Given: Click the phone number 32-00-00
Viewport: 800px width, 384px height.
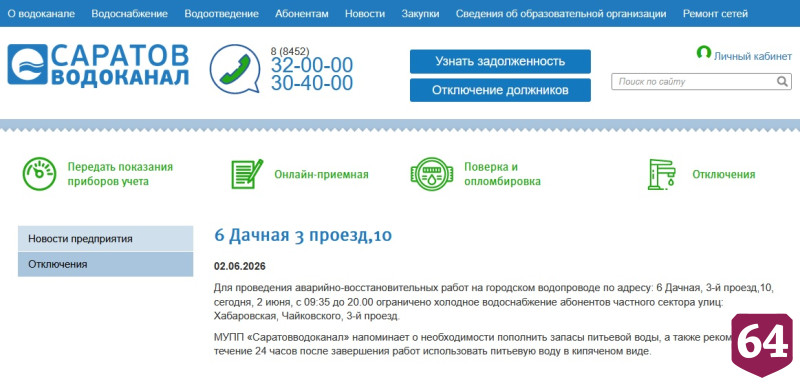Looking at the screenshot, I should click(x=312, y=65).
